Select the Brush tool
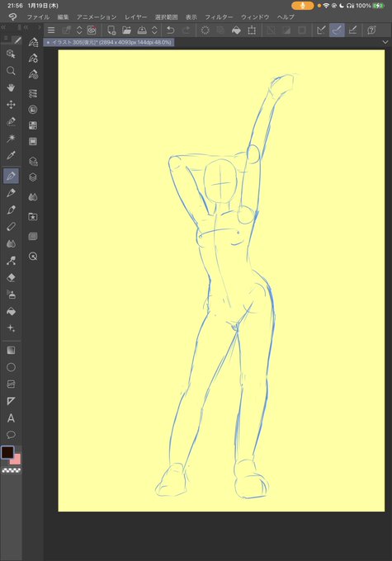Image resolution: width=392 pixels, height=561 pixels. pos(11,210)
